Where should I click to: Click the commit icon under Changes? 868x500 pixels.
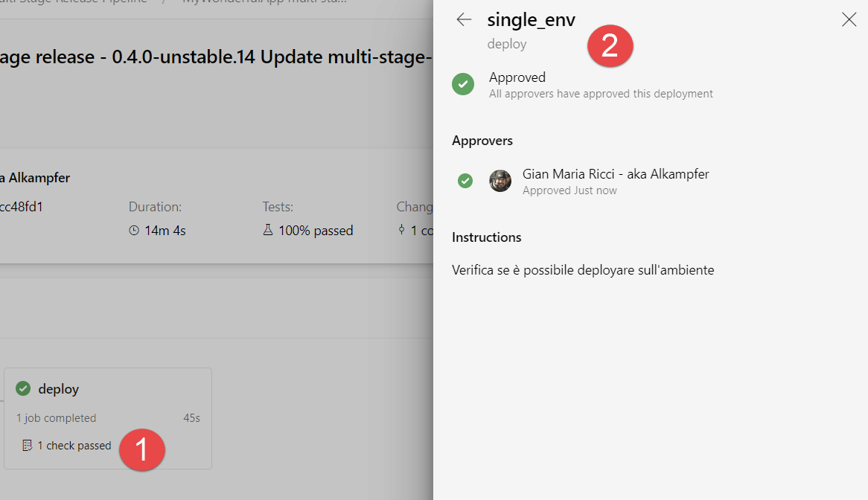point(401,229)
